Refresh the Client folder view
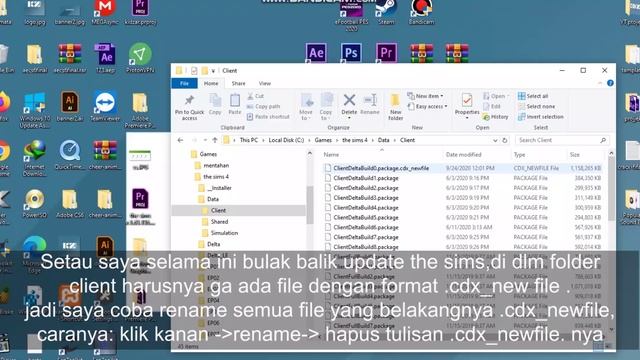 (505, 140)
